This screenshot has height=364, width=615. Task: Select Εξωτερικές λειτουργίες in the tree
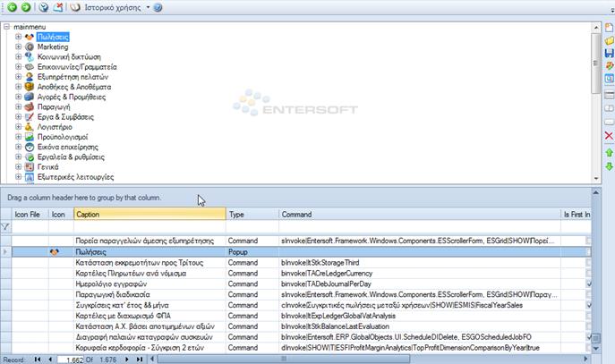(x=75, y=177)
